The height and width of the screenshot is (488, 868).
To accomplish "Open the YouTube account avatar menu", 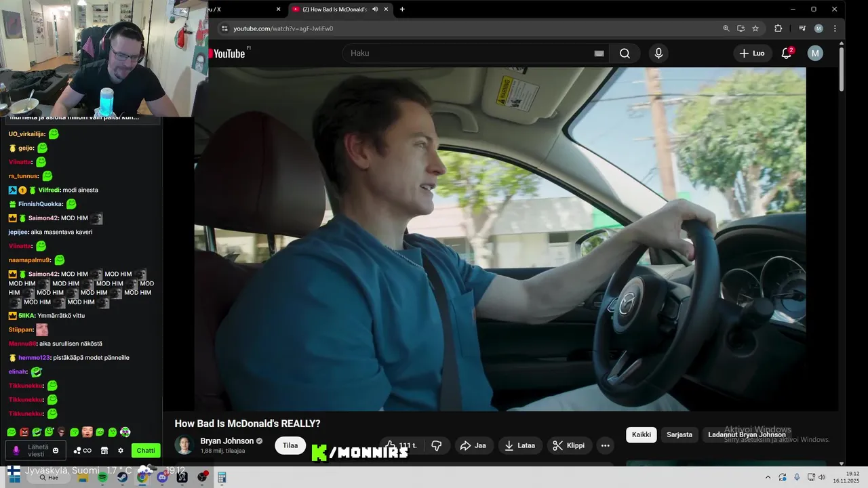I will point(815,54).
